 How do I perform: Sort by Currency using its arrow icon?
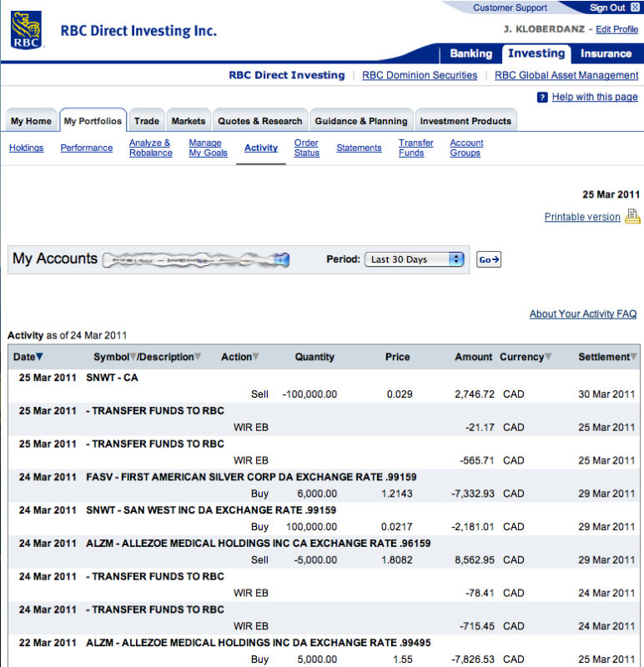pos(549,357)
